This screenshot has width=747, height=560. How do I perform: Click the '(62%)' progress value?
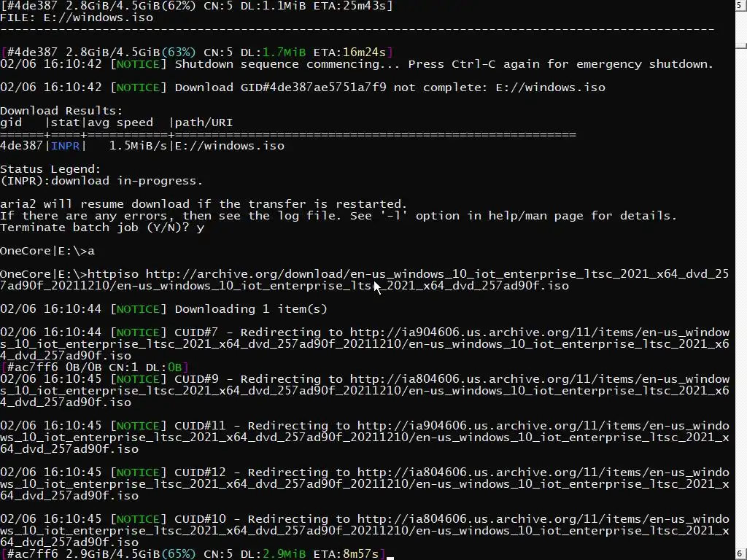tap(178, 6)
